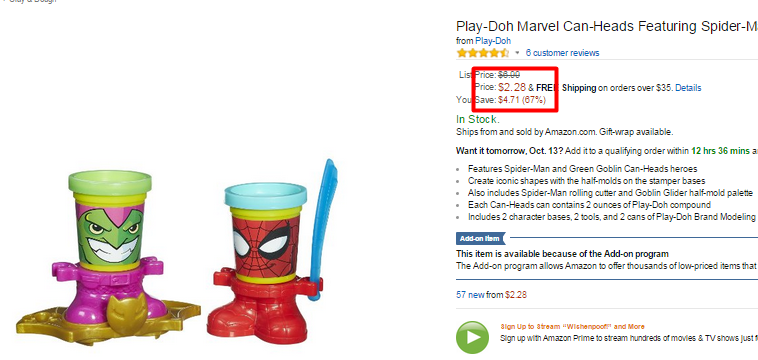Click the green play button icon

click(472, 337)
